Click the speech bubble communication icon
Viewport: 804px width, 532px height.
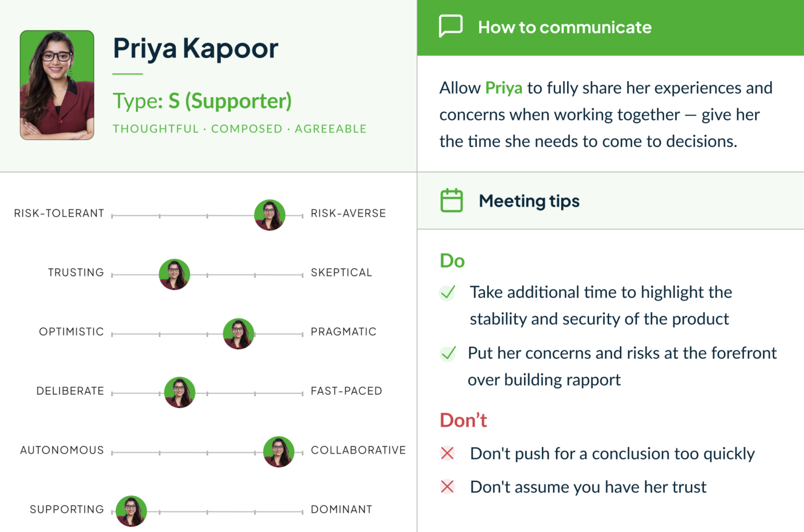tap(450, 26)
